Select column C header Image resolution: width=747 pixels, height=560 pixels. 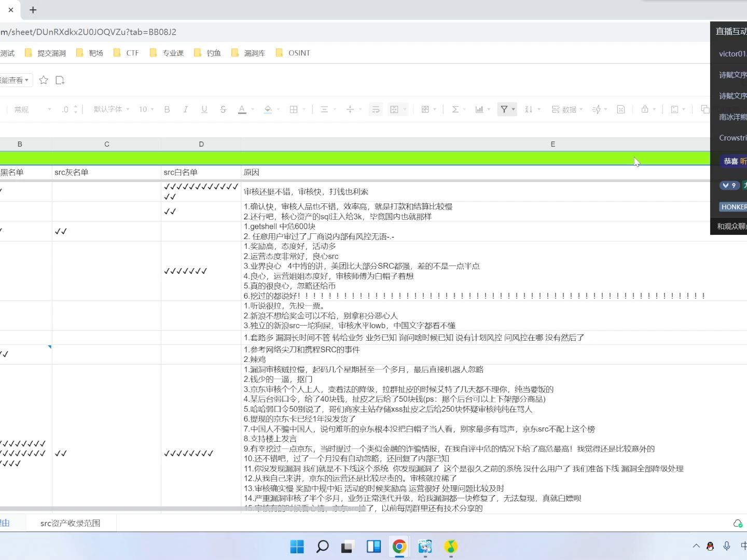[106, 144]
